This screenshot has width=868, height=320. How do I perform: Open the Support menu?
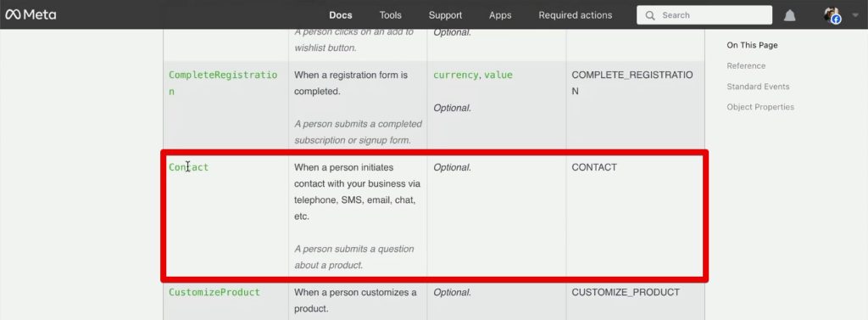pos(445,15)
